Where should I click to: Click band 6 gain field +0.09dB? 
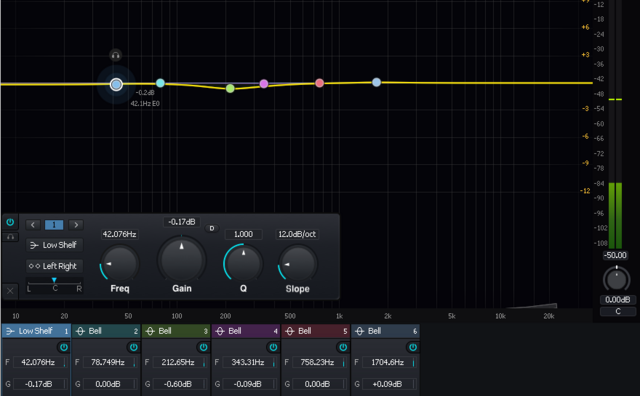[389, 384]
